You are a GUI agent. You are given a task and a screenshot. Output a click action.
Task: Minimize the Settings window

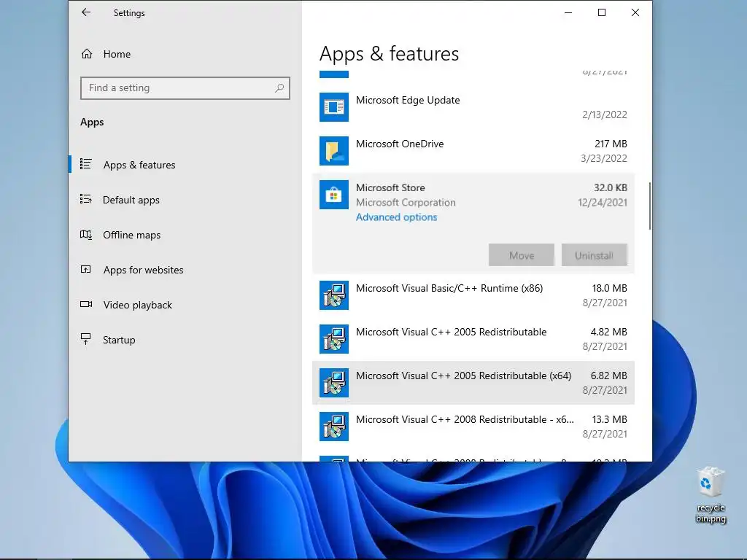click(x=568, y=13)
